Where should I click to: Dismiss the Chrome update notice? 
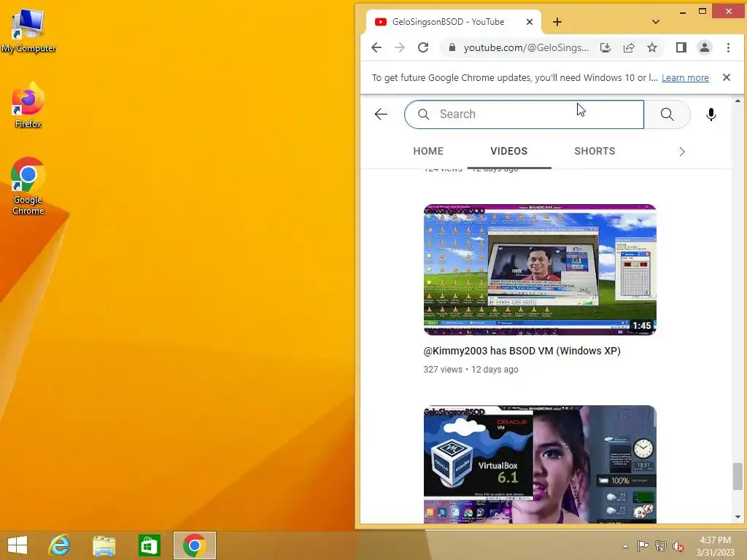click(x=726, y=77)
